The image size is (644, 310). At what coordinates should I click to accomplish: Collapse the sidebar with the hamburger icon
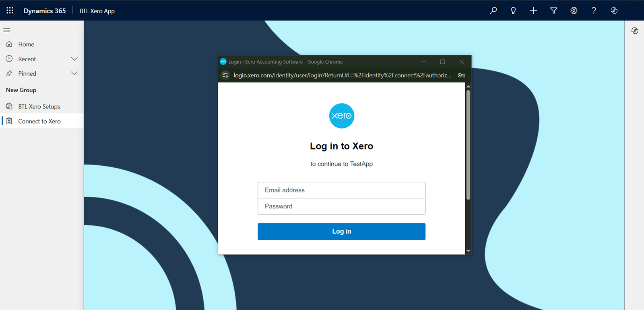click(x=7, y=30)
